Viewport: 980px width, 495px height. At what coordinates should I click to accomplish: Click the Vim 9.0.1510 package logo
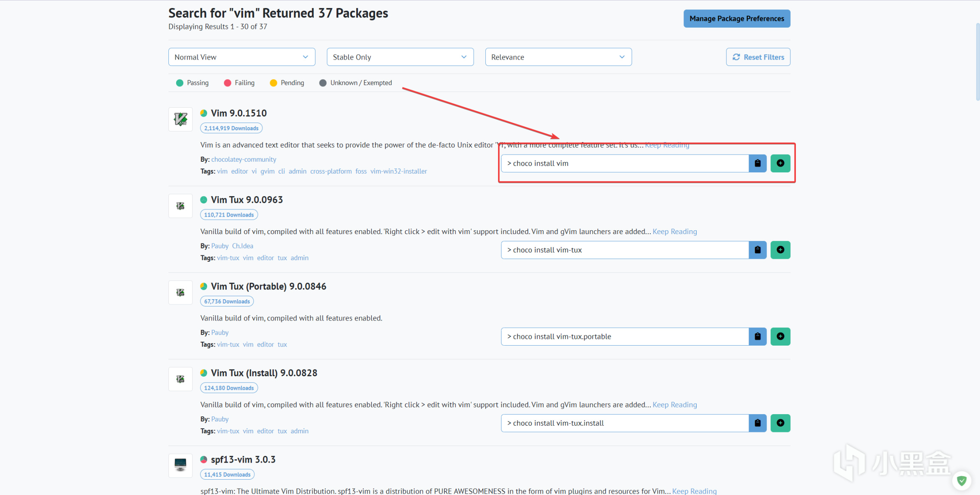[x=180, y=120]
